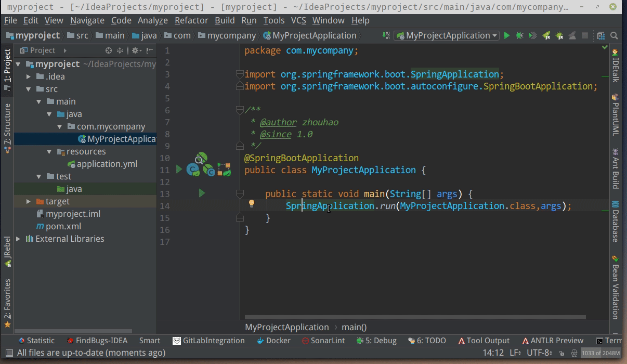Collapse all in Project panel
The width and height of the screenshot is (627, 364).
[120, 50]
